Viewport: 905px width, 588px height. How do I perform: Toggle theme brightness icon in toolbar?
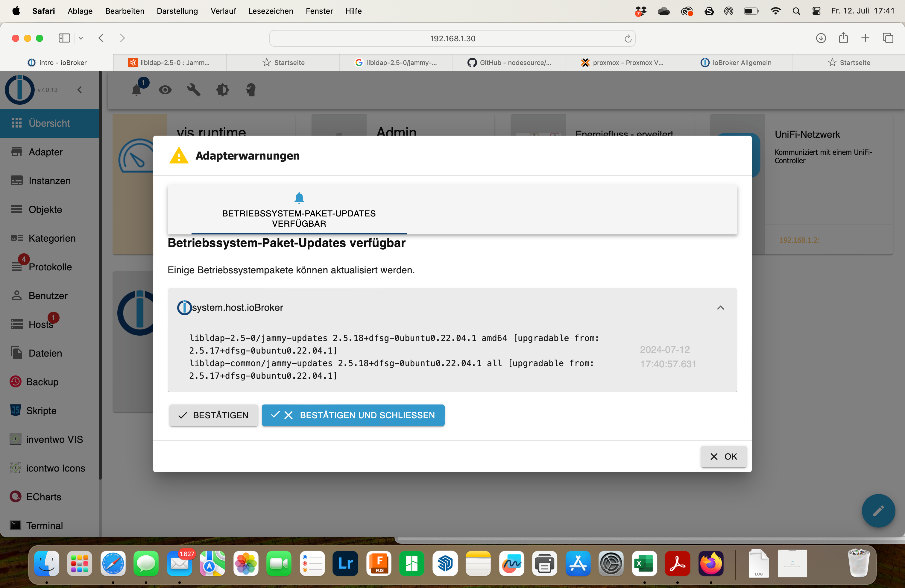pyautogui.click(x=222, y=90)
